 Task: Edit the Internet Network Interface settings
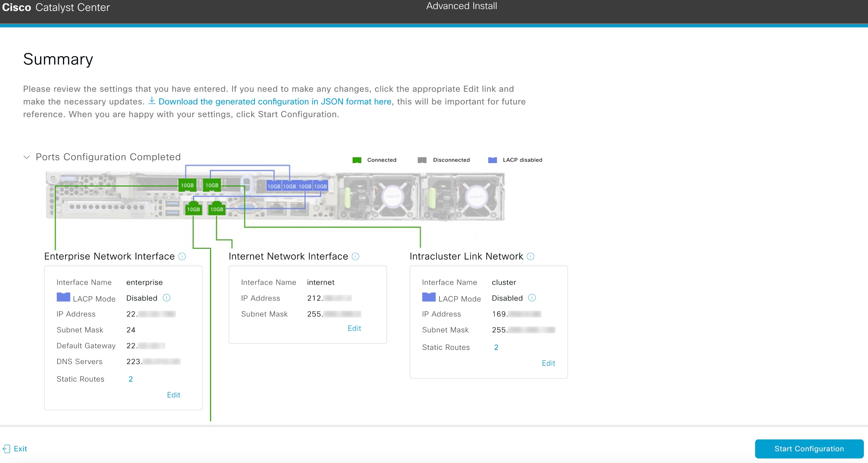click(354, 328)
